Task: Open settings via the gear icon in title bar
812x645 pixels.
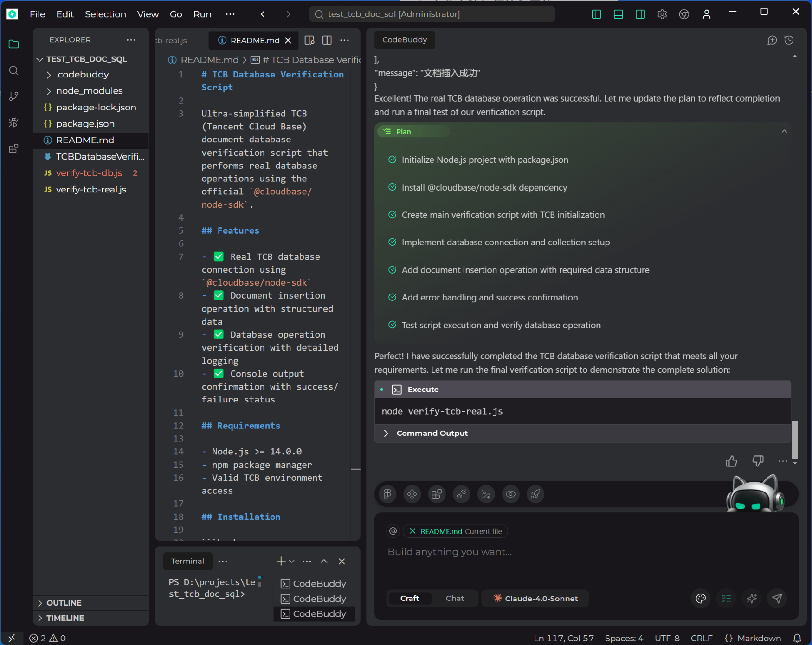Action: [662, 14]
